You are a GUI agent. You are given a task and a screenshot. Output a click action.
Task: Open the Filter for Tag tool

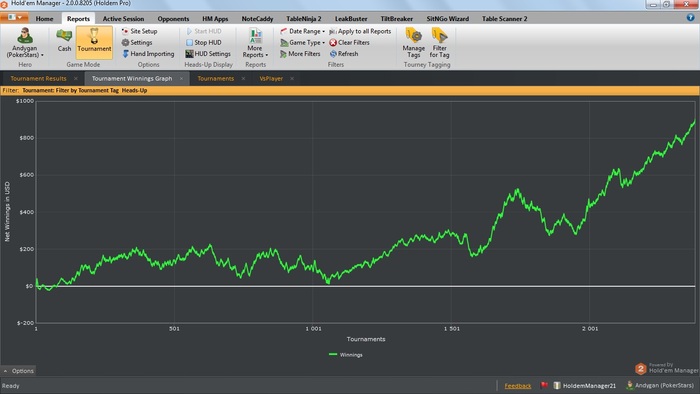(x=439, y=42)
